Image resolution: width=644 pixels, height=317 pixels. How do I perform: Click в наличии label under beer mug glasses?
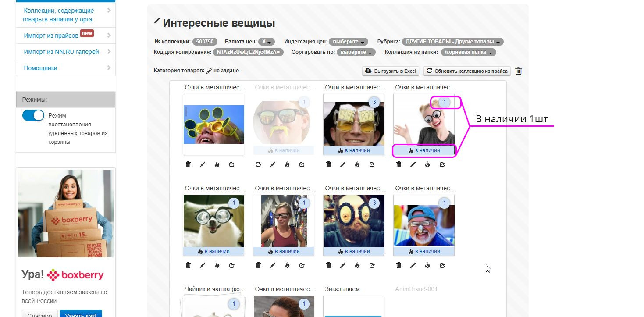(354, 150)
